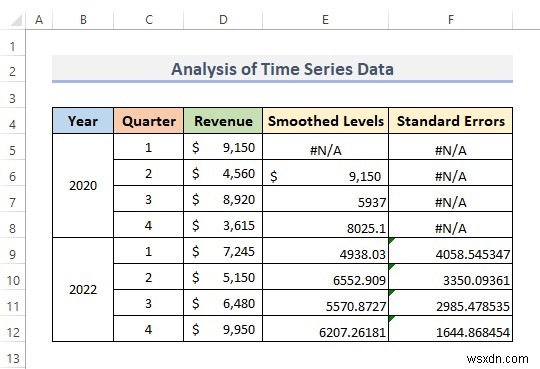Select revenue cell $ 9,150 in column D
This screenshot has height=369, width=540.
coord(223,147)
